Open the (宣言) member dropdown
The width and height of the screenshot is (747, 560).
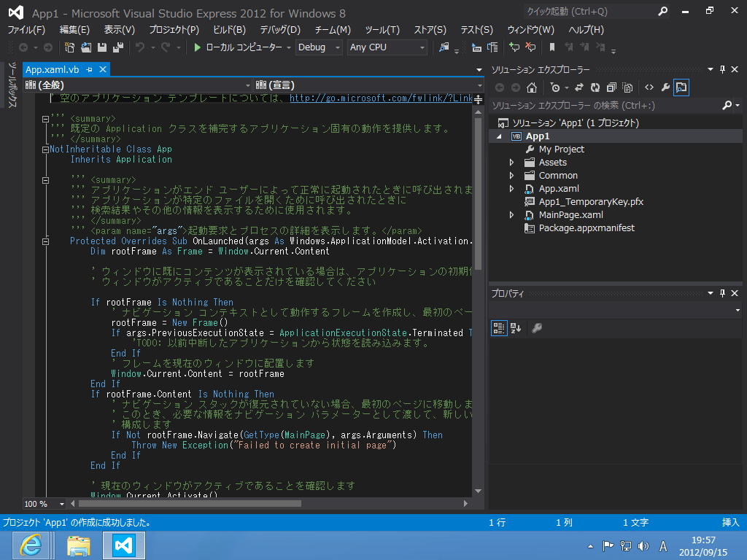point(369,85)
